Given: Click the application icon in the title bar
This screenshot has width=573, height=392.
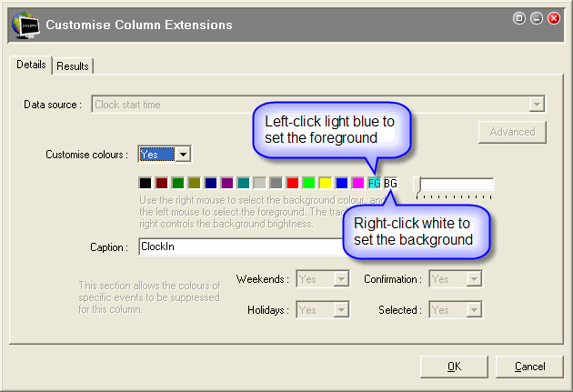Looking at the screenshot, I should point(25,25).
